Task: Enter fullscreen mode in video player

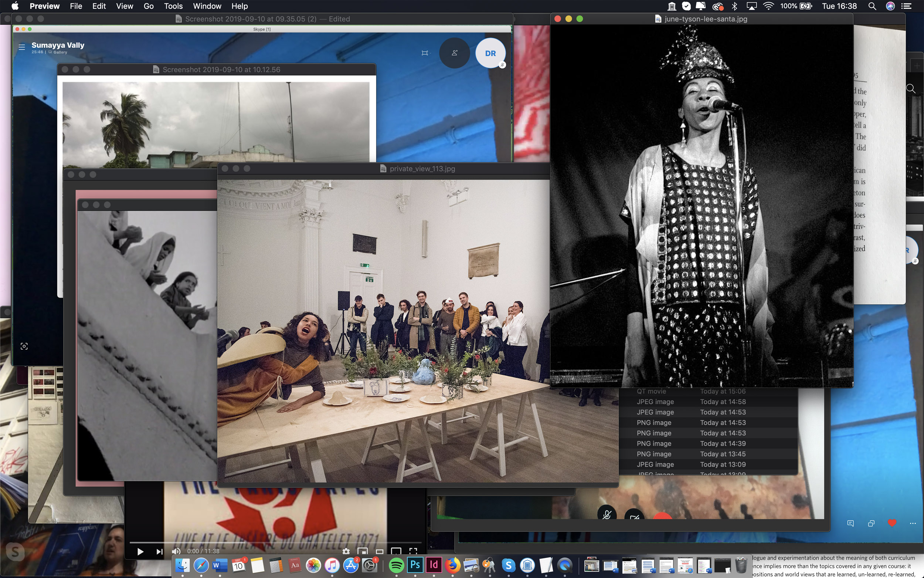Action: (413, 551)
